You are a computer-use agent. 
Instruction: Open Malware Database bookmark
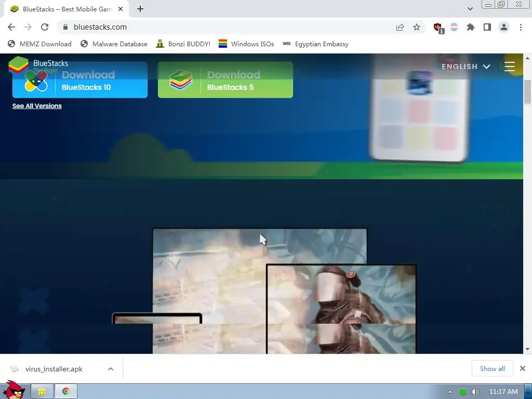[x=114, y=44]
